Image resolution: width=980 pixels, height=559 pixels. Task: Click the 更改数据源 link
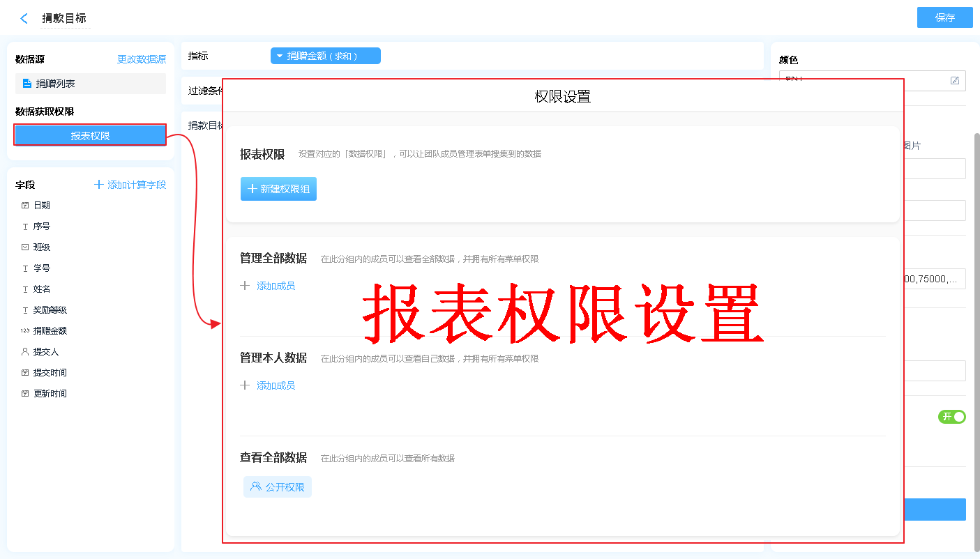142,60
